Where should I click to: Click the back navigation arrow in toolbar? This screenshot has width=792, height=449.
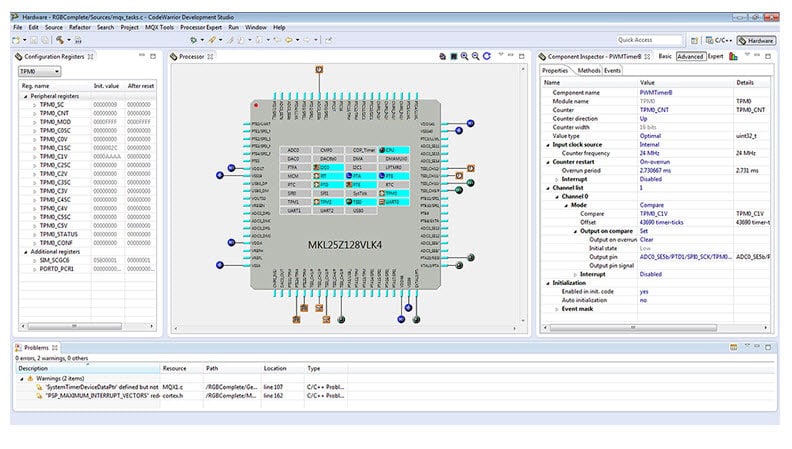[289, 40]
